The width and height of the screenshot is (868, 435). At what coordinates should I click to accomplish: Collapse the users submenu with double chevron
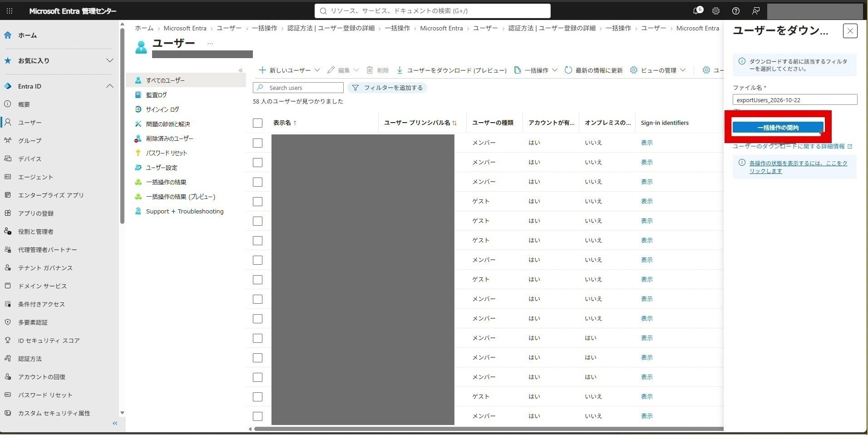[x=241, y=70]
